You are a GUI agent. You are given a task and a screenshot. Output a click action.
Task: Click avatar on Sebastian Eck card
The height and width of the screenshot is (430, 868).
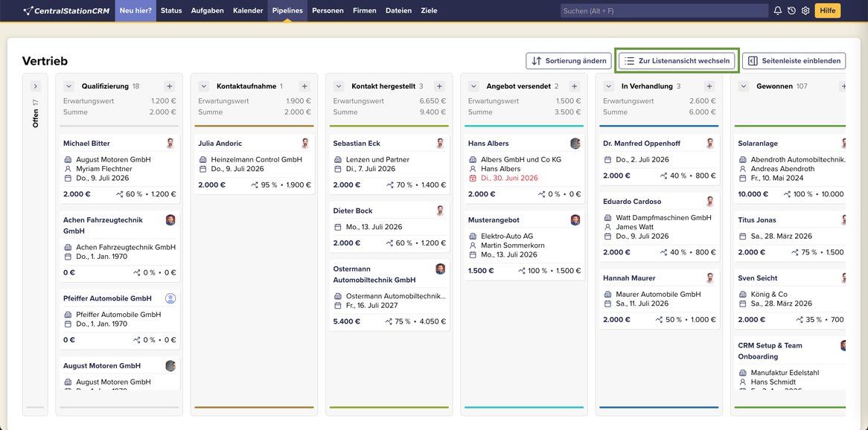(x=440, y=144)
